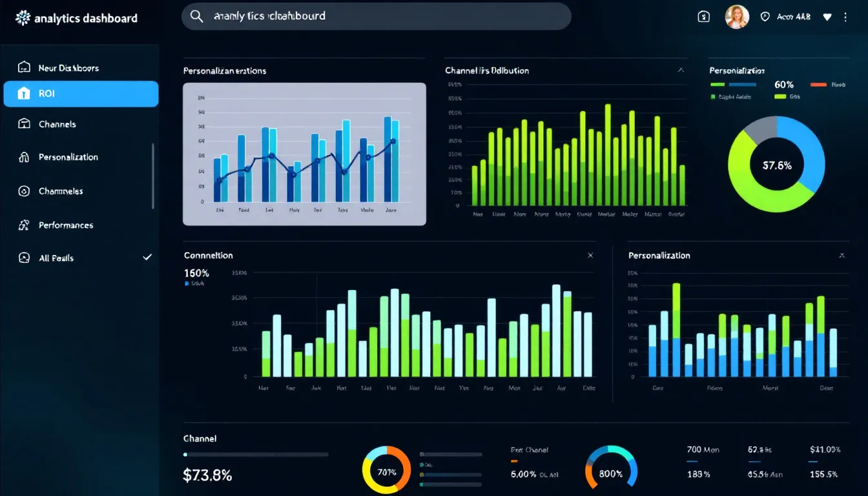Screen dimensions: 868x496
Task: Click the $73.8% Channel value
Action: (x=207, y=475)
